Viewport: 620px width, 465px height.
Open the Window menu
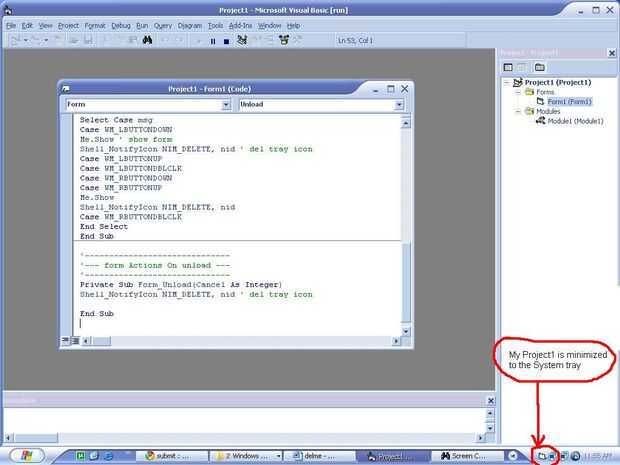[x=269, y=26]
